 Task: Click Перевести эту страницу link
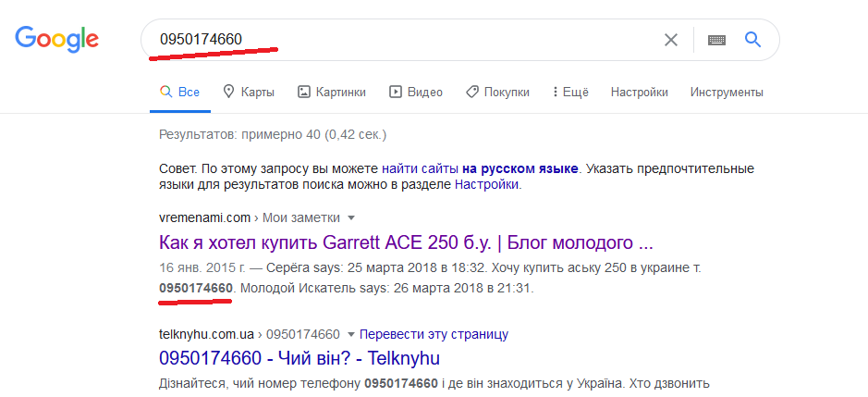tap(434, 334)
